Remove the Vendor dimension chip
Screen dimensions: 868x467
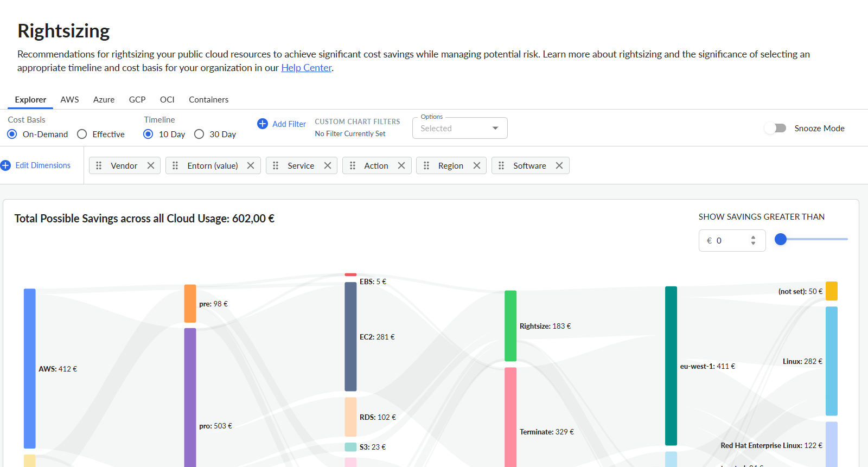151,165
